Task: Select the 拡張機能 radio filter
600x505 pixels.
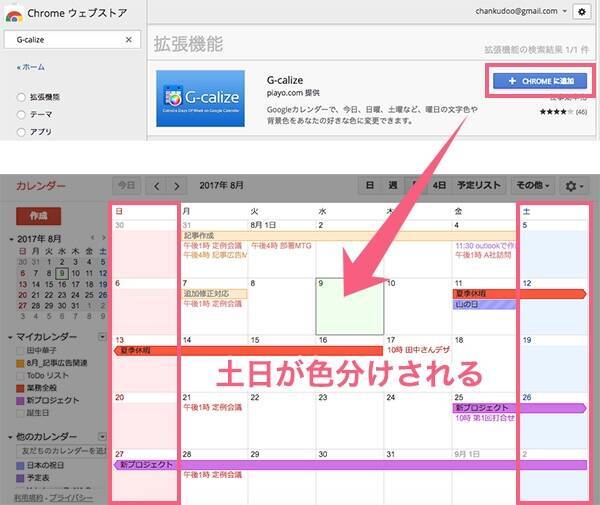Action: 21,97
